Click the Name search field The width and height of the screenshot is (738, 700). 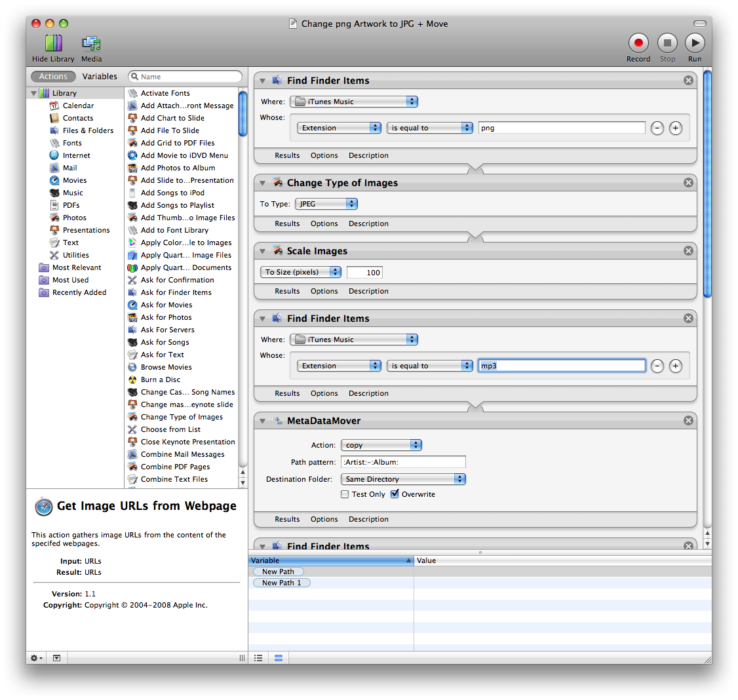(x=185, y=76)
